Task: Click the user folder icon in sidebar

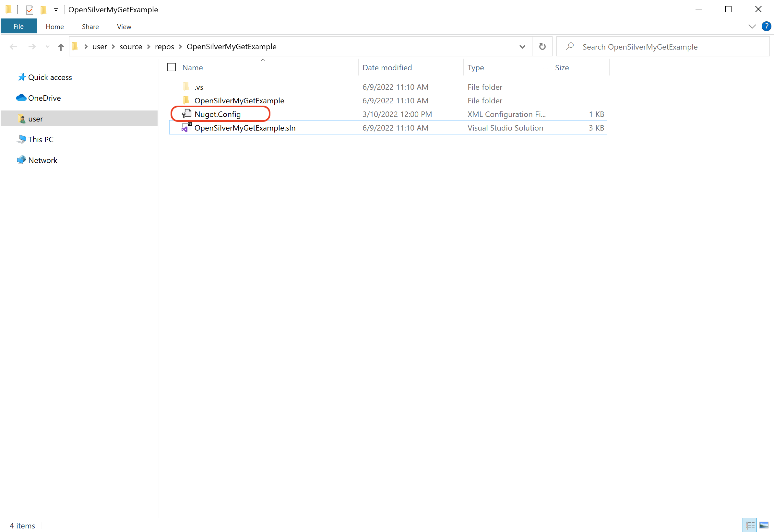Action: pos(22,119)
